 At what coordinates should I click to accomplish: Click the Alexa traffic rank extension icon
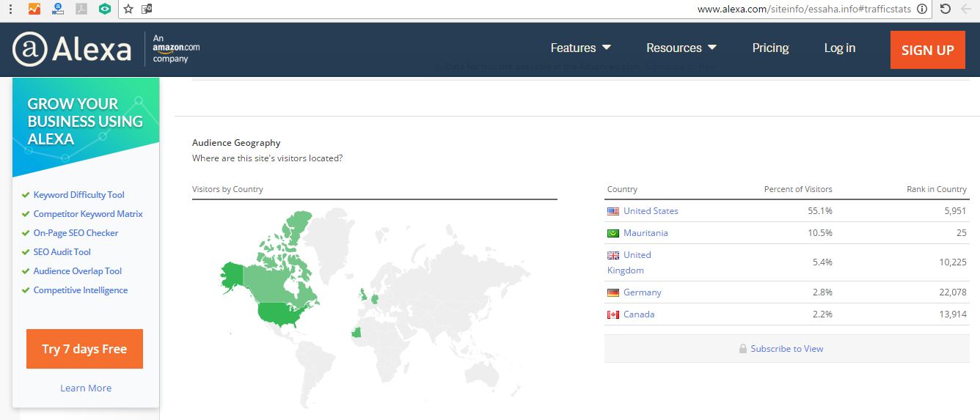pos(58,9)
